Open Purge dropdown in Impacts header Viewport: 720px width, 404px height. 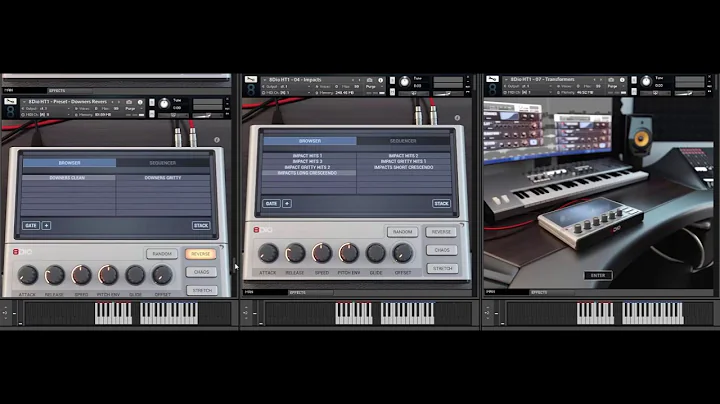(x=373, y=86)
